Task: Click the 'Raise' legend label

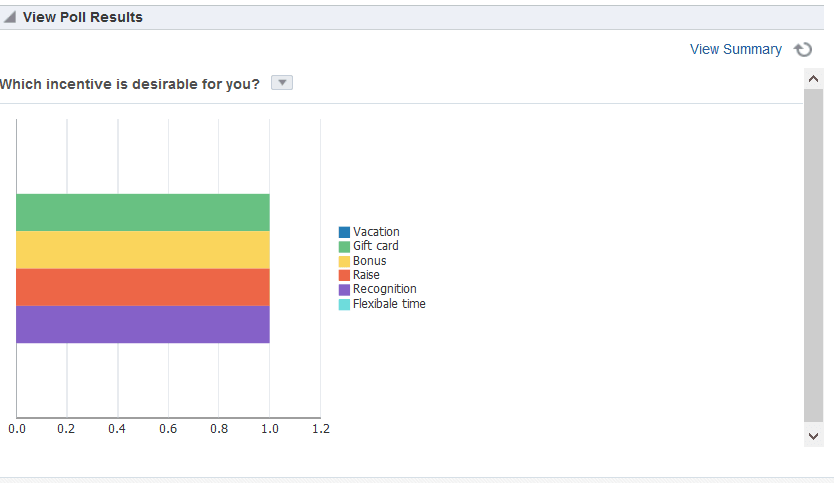Action: pos(366,275)
